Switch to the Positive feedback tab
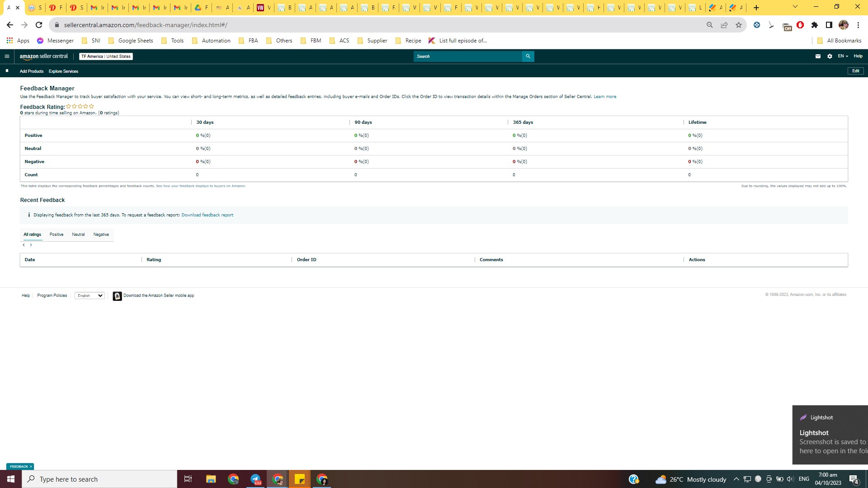 [57, 235]
